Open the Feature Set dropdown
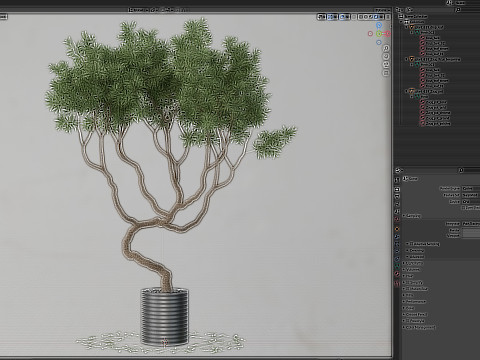480x360 pixels. (471, 195)
